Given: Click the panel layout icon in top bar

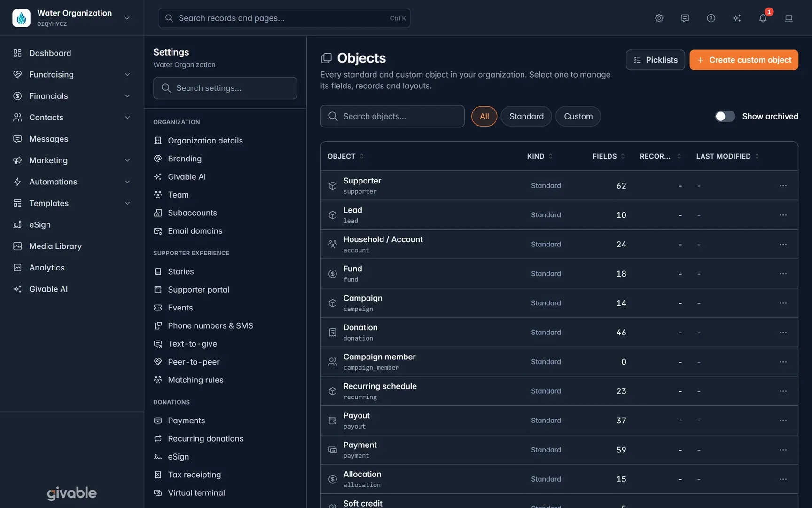Looking at the screenshot, I should (789, 18).
